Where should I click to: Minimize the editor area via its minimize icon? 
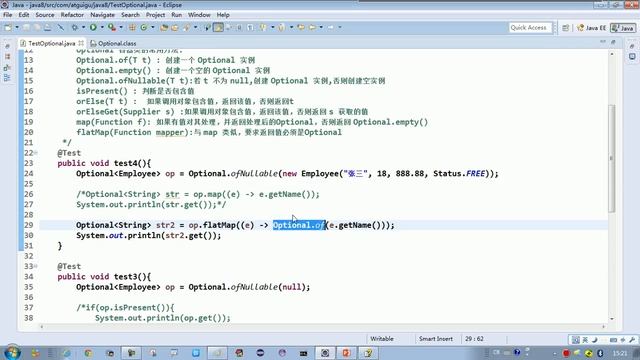coord(603,42)
